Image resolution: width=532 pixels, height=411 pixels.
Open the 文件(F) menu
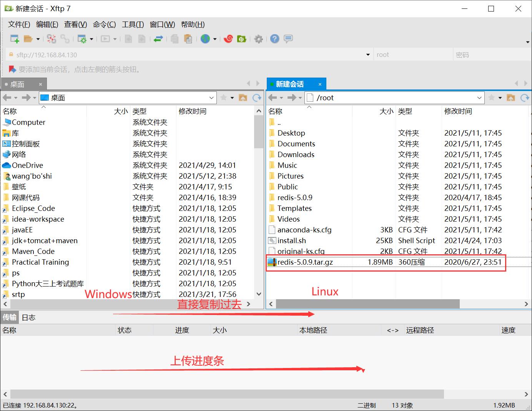click(x=19, y=25)
